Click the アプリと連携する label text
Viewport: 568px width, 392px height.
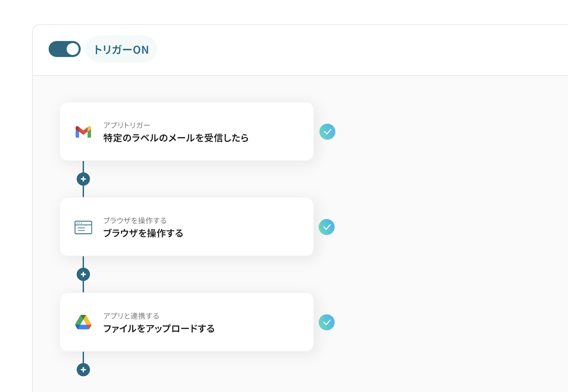click(x=131, y=316)
